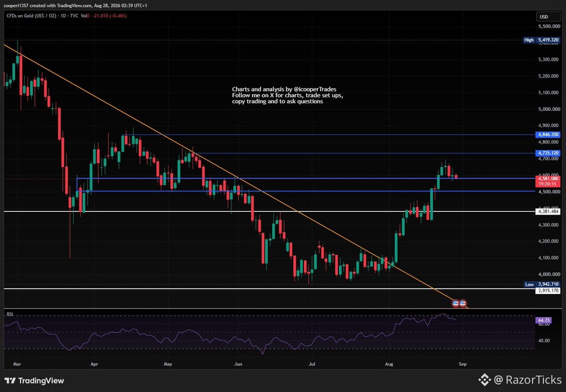Click the Aug label on time axis

tap(389, 364)
